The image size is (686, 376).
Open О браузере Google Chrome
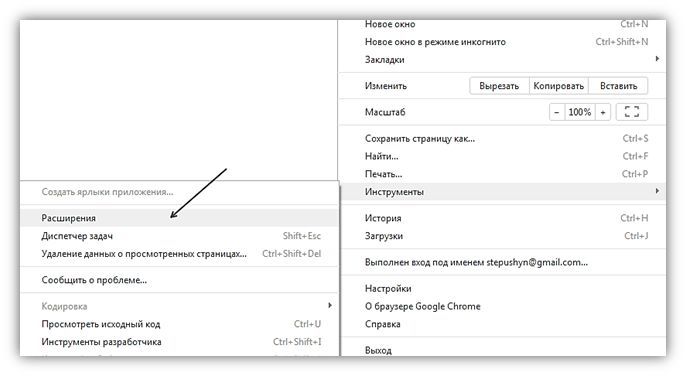click(502, 306)
